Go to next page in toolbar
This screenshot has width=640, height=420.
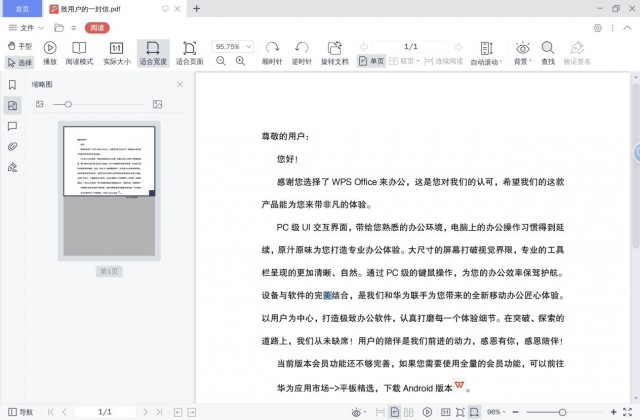458,47
